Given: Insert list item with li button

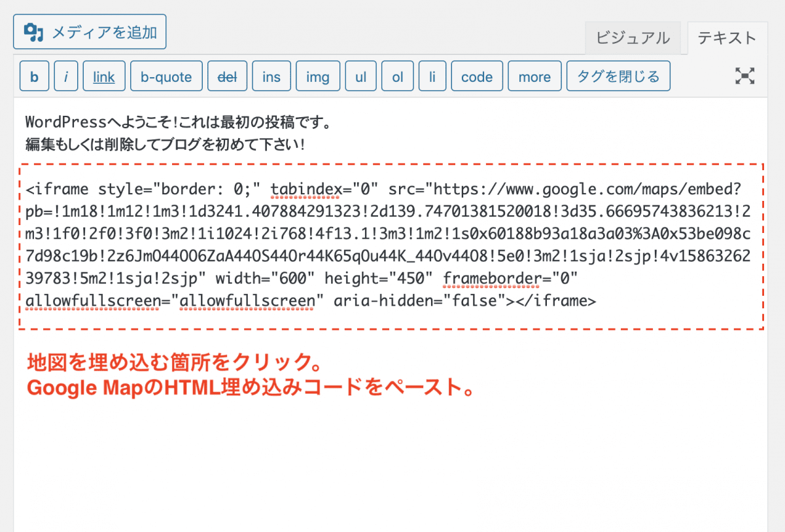Looking at the screenshot, I should [x=432, y=76].
